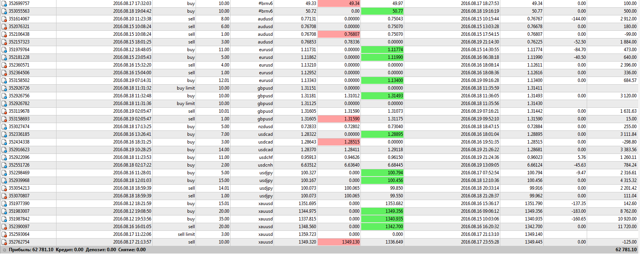Click the profit value 10 920.00

[627, 219]
